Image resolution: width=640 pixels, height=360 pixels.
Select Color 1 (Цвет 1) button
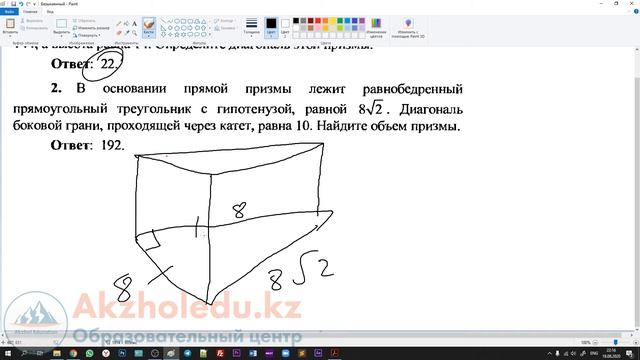tap(271, 27)
